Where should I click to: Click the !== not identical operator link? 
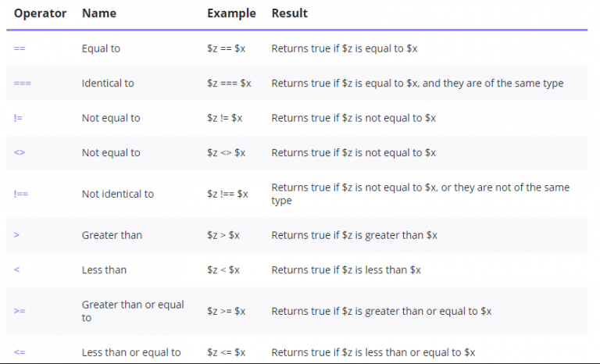point(21,194)
